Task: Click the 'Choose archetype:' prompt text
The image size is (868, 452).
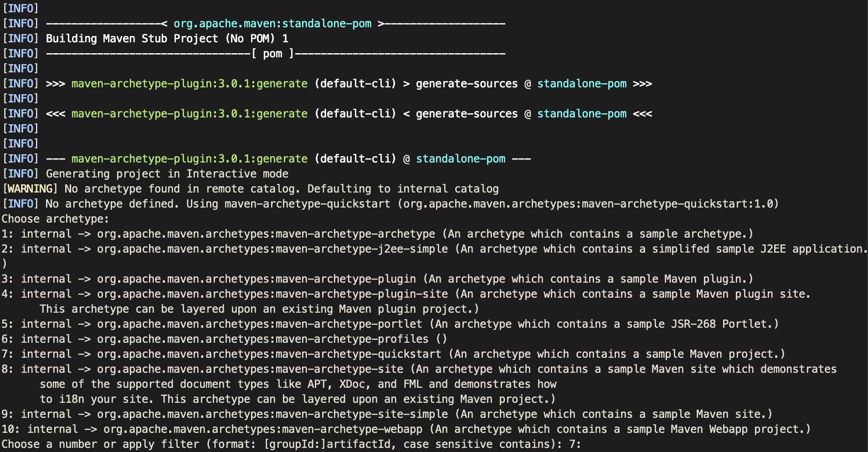Action: pyautogui.click(x=55, y=219)
